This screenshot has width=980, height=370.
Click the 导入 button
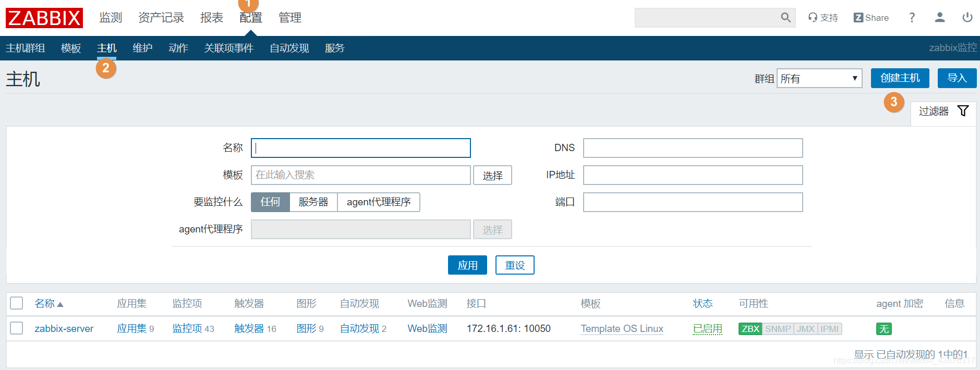pyautogui.click(x=957, y=78)
